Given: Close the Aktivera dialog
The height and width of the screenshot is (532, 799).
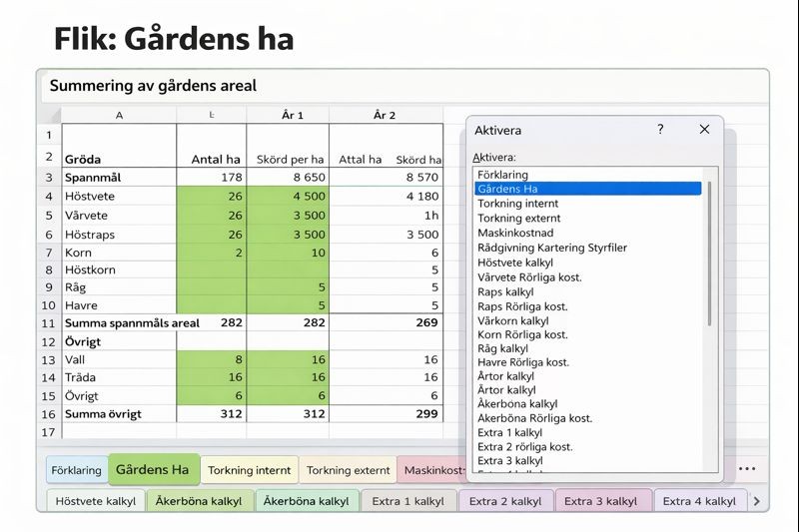Looking at the screenshot, I should [704, 130].
